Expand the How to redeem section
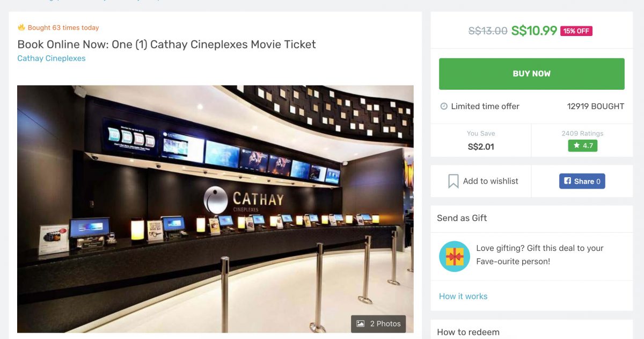 click(468, 332)
